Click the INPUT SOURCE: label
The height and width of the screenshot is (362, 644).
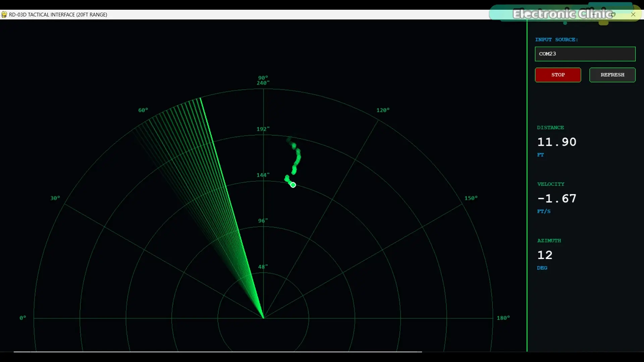click(x=556, y=40)
